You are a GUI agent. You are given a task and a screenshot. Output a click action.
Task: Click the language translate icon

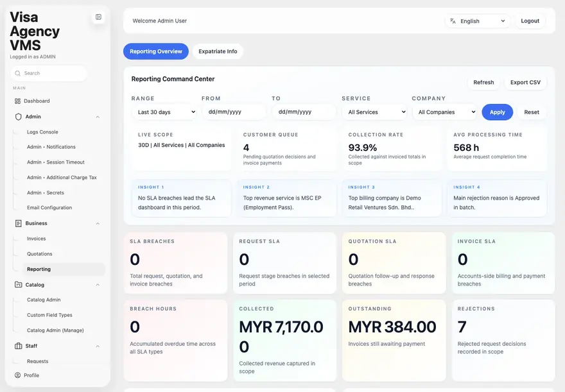pyautogui.click(x=453, y=21)
